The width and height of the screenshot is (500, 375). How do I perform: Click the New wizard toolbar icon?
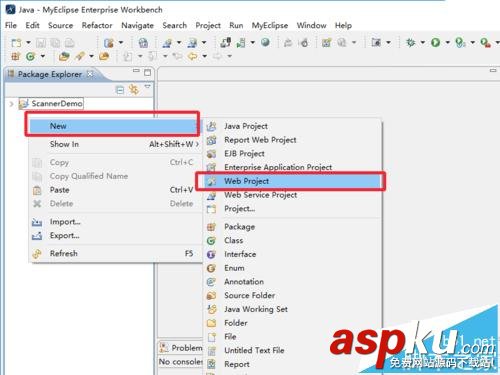pos(16,43)
